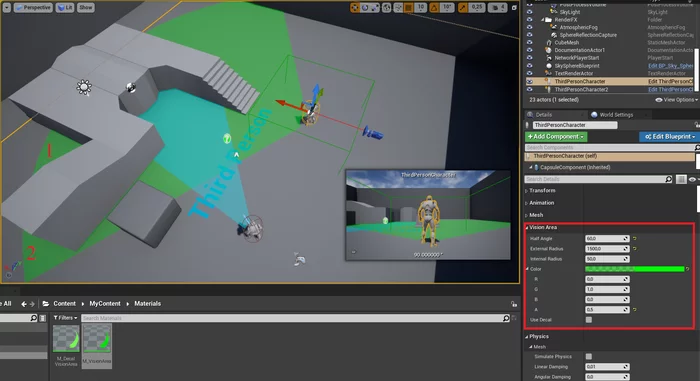Screen dimensions: 700x381
Task: Select the rotate gizmo mode icon
Action: [x=365, y=8]
